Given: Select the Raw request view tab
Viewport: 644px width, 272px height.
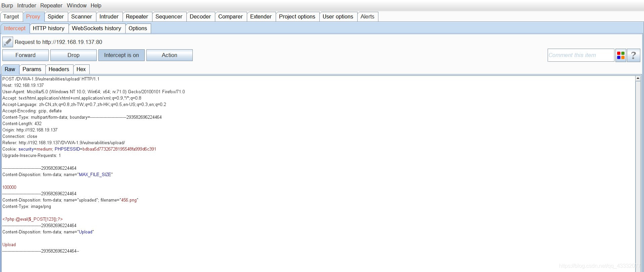Looking at the screenshot, I should pyautogui.click(x=10, y=69).
